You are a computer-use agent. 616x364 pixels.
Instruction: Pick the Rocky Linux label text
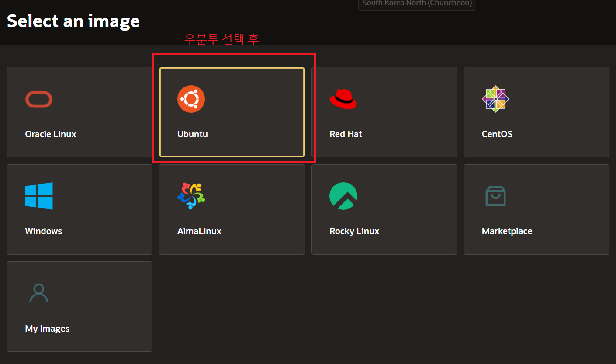pyautogui.click(x=354, y=231)
